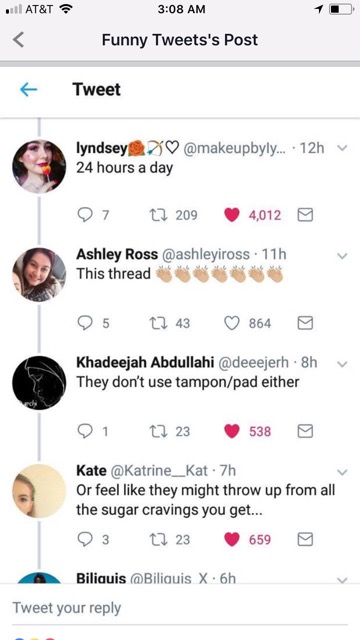The height and width of the screenshot is (640, 360).
Task: Open @ashleyiross profile handle
Action: tap(206, 254)
